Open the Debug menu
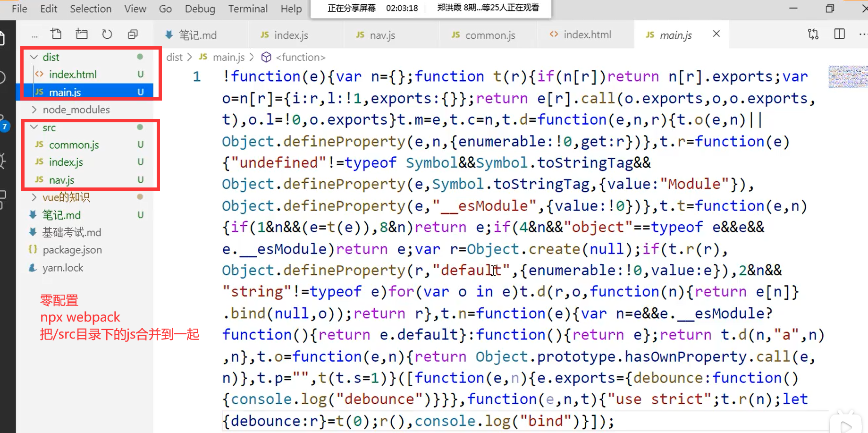 (200, 8)
